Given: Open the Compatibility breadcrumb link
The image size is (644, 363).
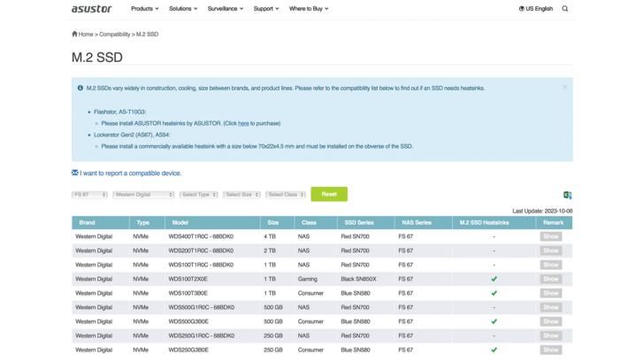Looking at the screenshot, I should pos(115,35).
